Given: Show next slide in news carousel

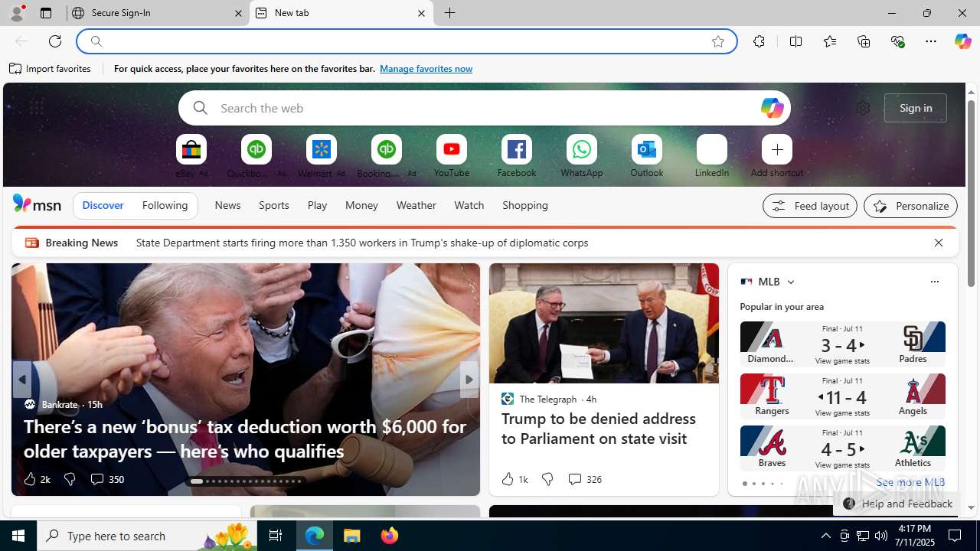Looking at the screenshot, I should [x=469, y=380].
